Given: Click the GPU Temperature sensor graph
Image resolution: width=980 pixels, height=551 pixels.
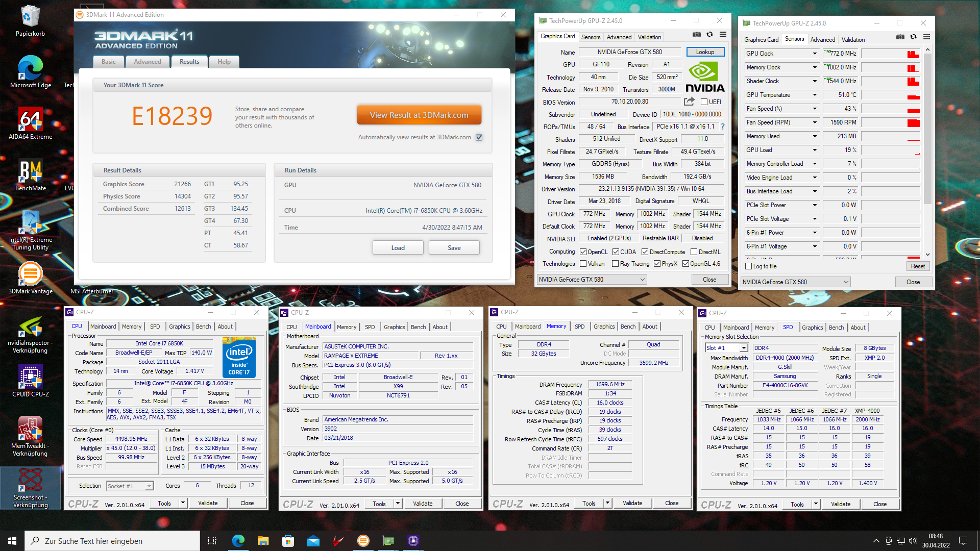Looking at the screenshot, I should pyautogui.click(x=891, y=95).
